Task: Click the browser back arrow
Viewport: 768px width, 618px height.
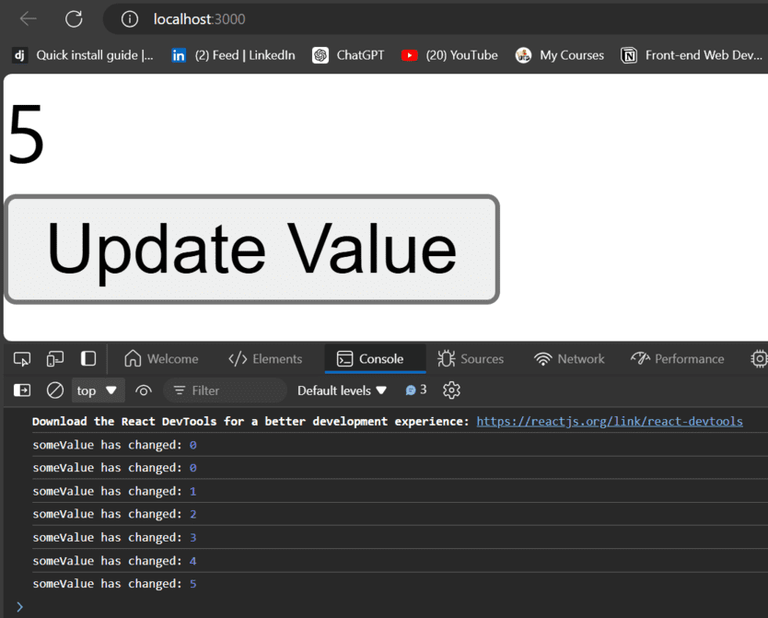Action: 28,19
